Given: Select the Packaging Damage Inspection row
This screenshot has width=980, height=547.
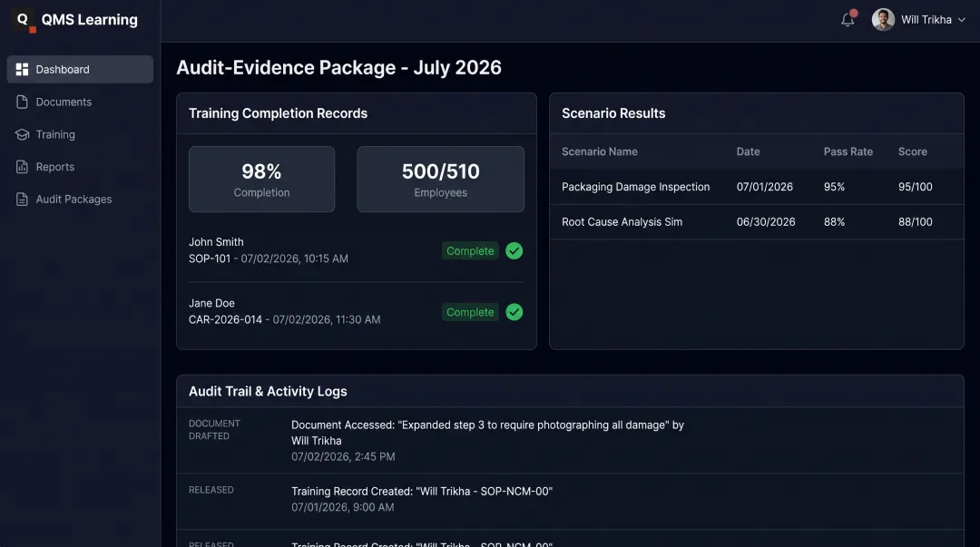Looking at the screenshot, I should [x=756, y=187].
